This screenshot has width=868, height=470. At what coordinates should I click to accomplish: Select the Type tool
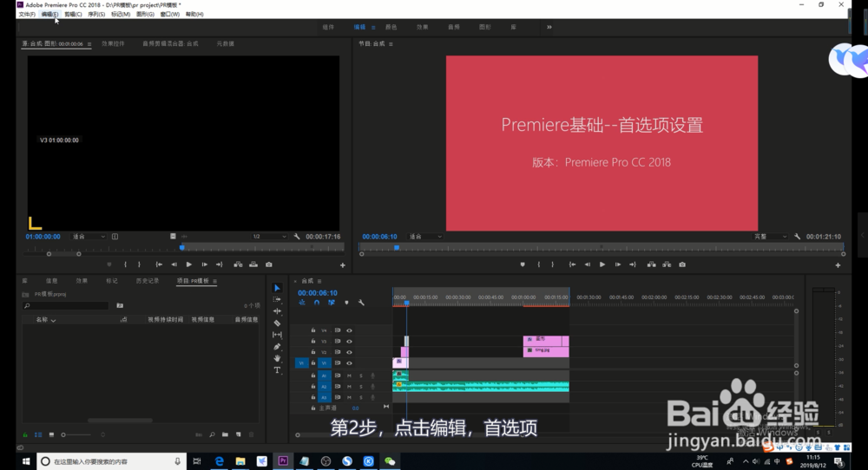pos(278,370)
